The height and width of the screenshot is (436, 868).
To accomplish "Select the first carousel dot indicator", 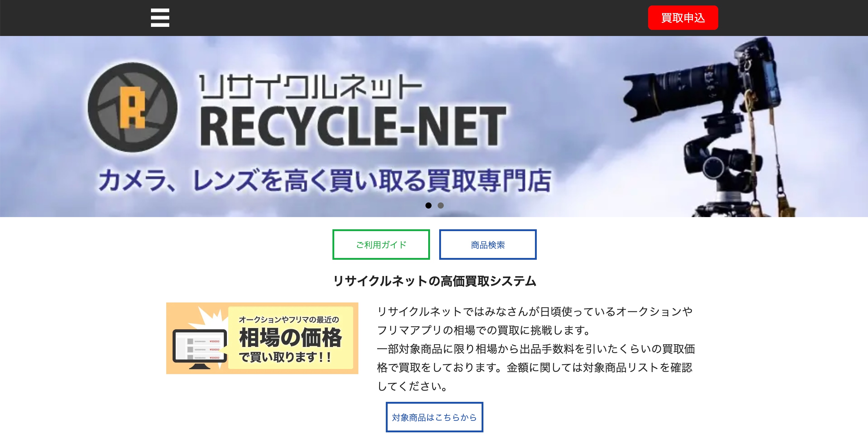I will click(428, 205).
